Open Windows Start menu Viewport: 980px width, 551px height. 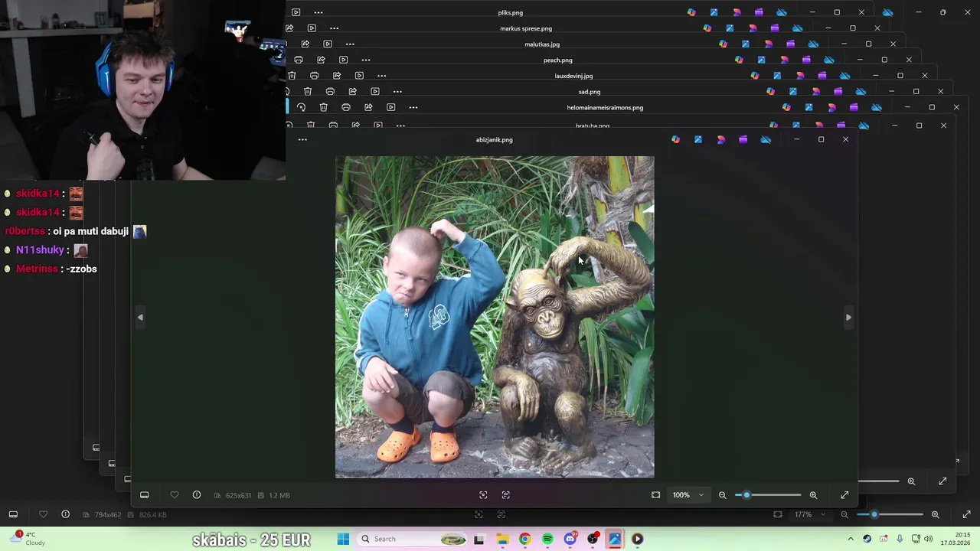[343, 539]
